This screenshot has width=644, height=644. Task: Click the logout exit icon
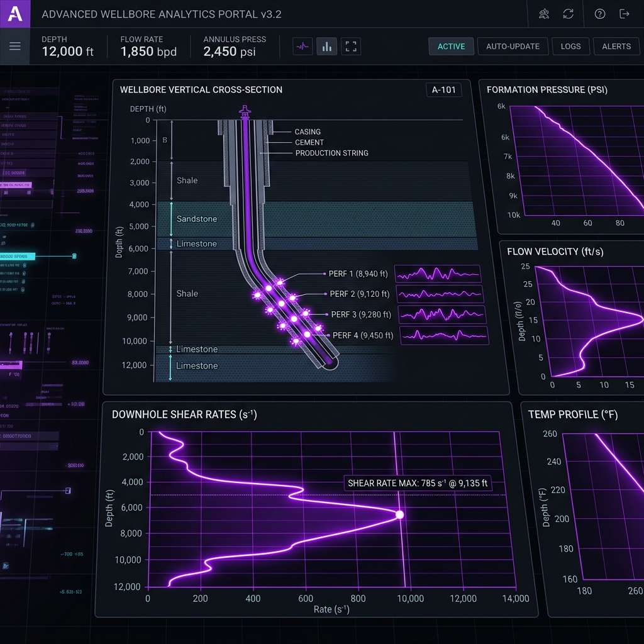pyautogui.click(x=624, y=14)
